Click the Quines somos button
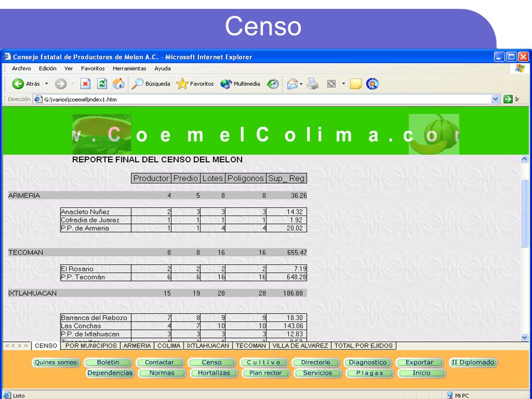The height and width of the screenshot is (399, 532). click(x=56, y=362)
